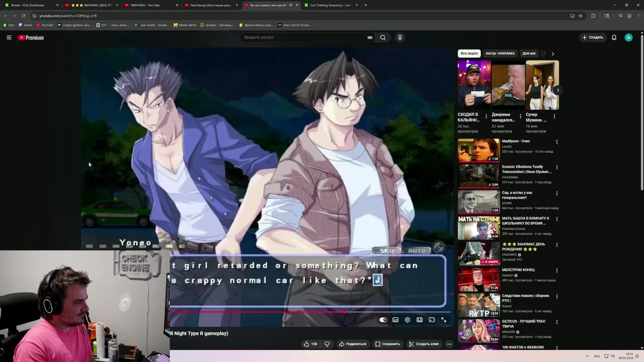Switch the ENG keyboard language indicator
Screen dimensions: 644x362
pyautogui.click(x=597, y=356)
